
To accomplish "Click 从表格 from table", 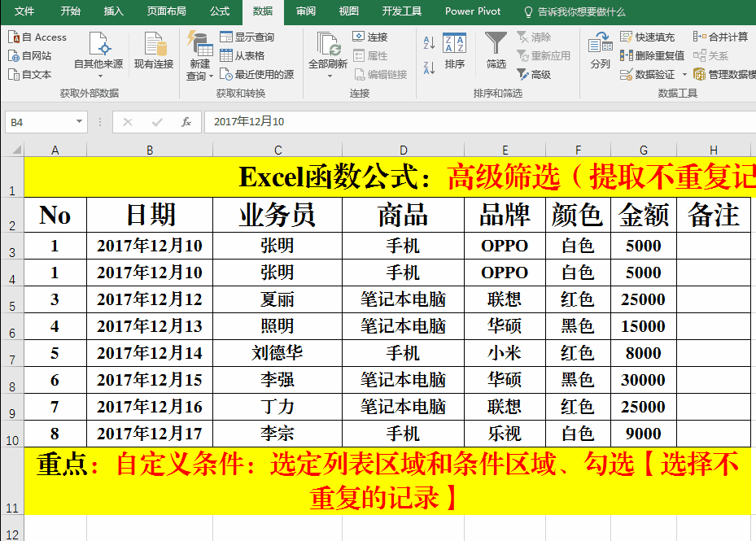I will [242, 56].
